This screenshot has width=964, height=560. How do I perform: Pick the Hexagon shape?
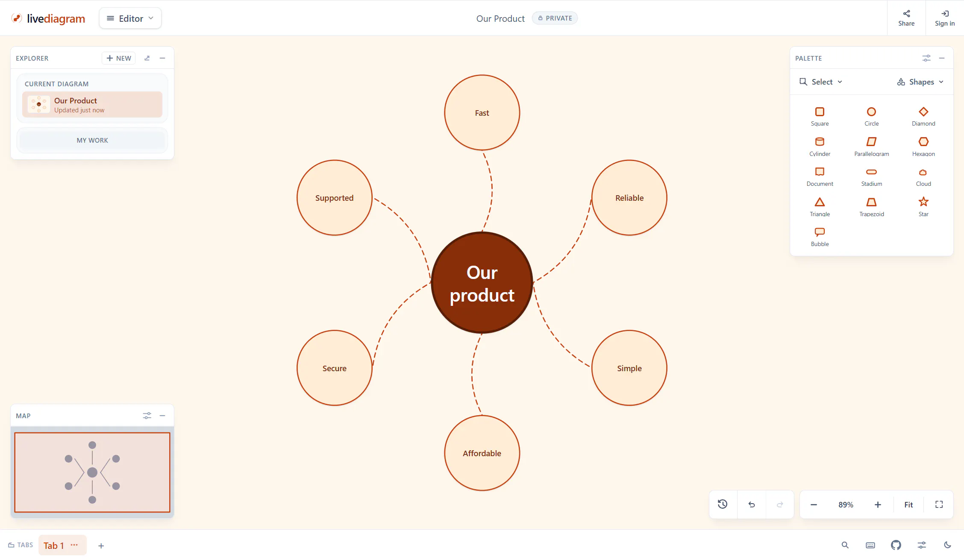[923, 147]
